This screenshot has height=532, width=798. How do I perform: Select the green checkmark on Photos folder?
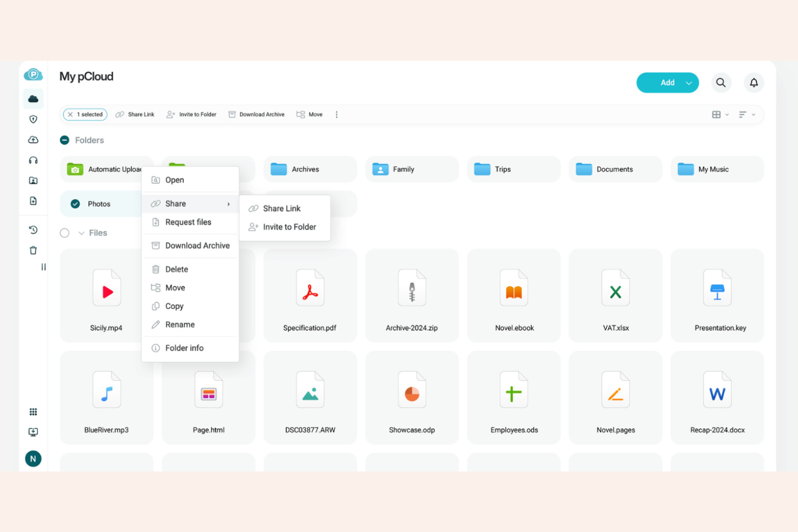click(x=75, y=204)
